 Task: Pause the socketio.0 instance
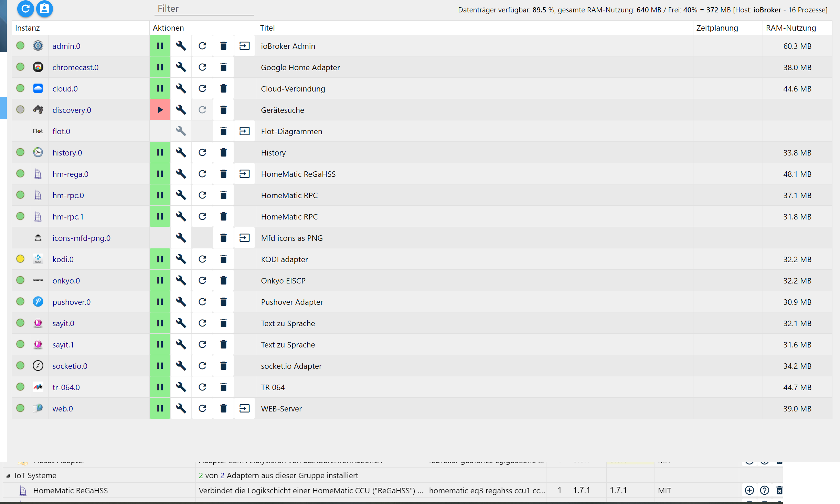point(160,366)
